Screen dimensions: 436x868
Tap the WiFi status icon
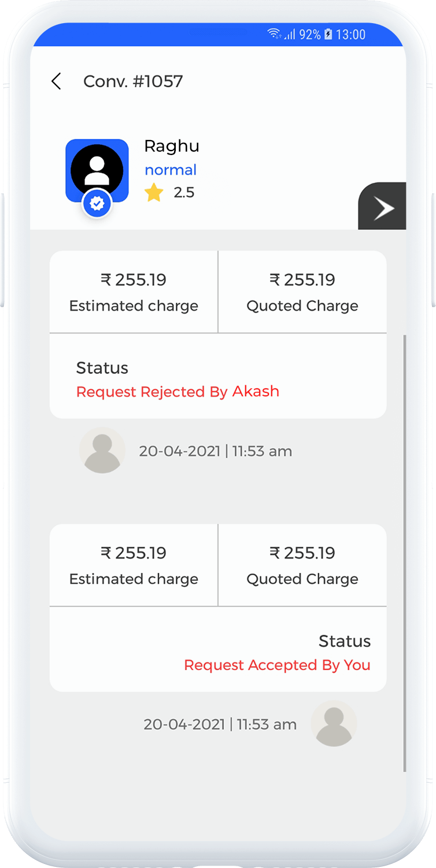pos(274,34)
